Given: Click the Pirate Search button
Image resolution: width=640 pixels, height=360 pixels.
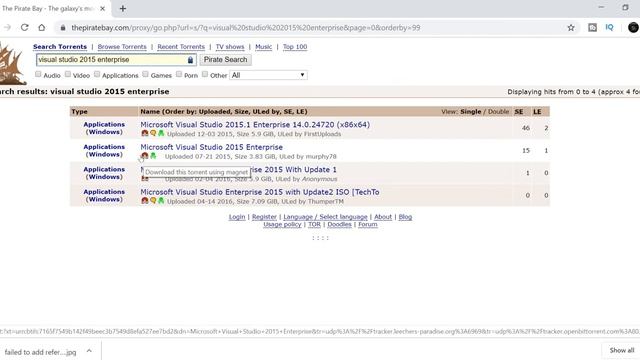Looking at the screenshot, I should 225,60.
